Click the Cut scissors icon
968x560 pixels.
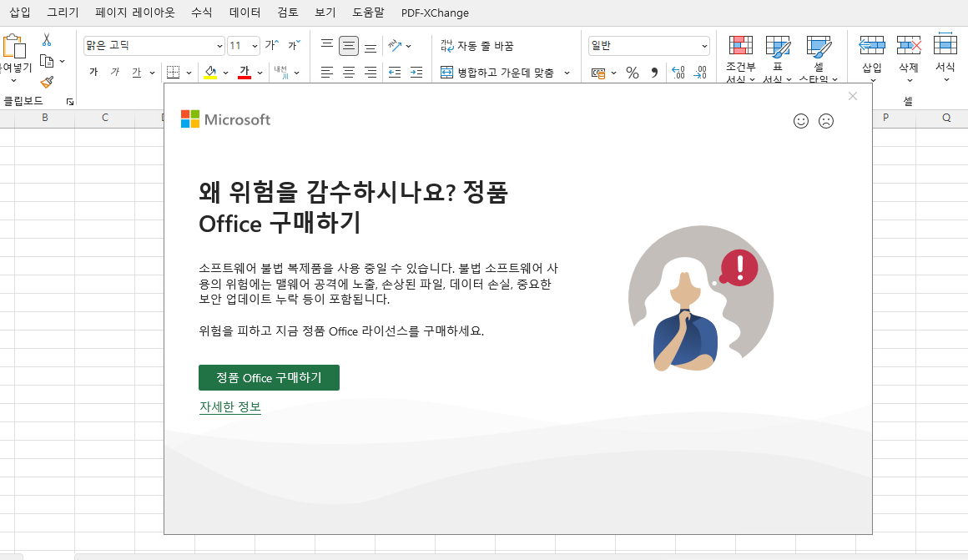pos(46,40)
